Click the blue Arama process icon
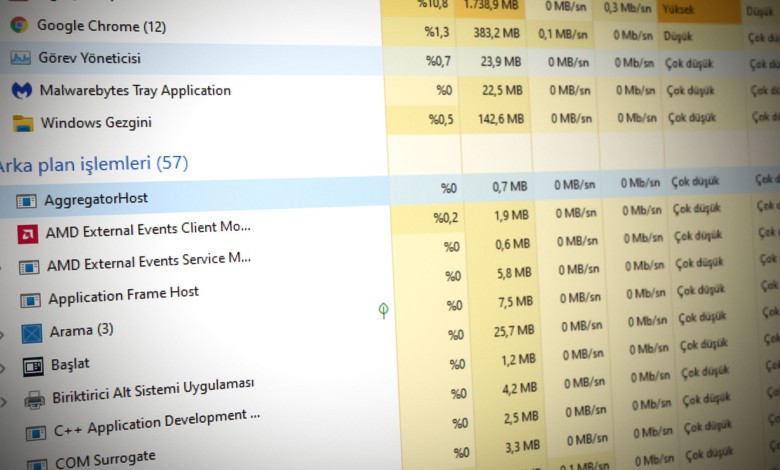This screenshot has height=470, width=780. pyautogui.click(x=32, y=333)
